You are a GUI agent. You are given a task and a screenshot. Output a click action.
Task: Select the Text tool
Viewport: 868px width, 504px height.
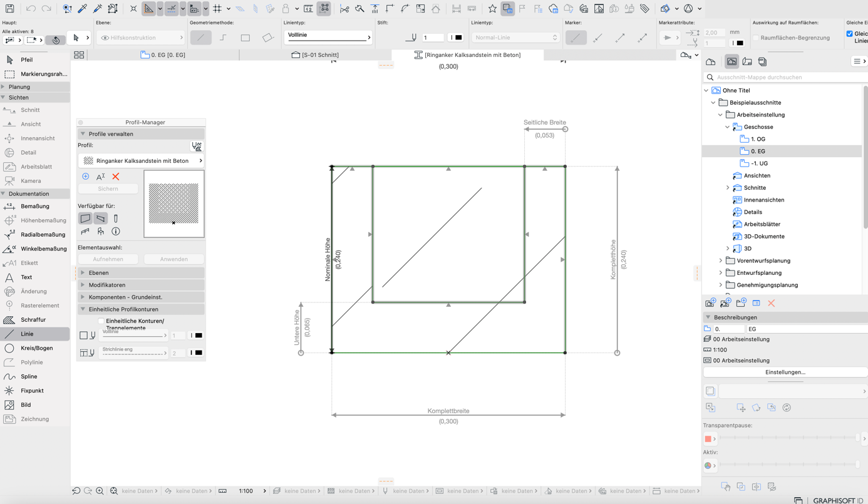(x=34, y=277)
